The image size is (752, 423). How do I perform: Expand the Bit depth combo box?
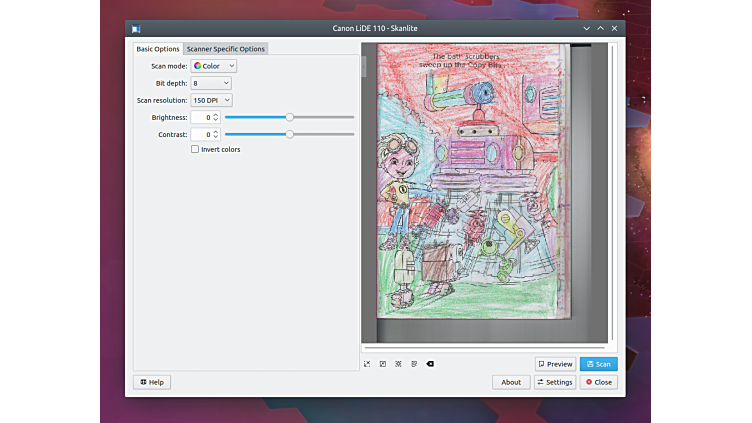point(211,83)
